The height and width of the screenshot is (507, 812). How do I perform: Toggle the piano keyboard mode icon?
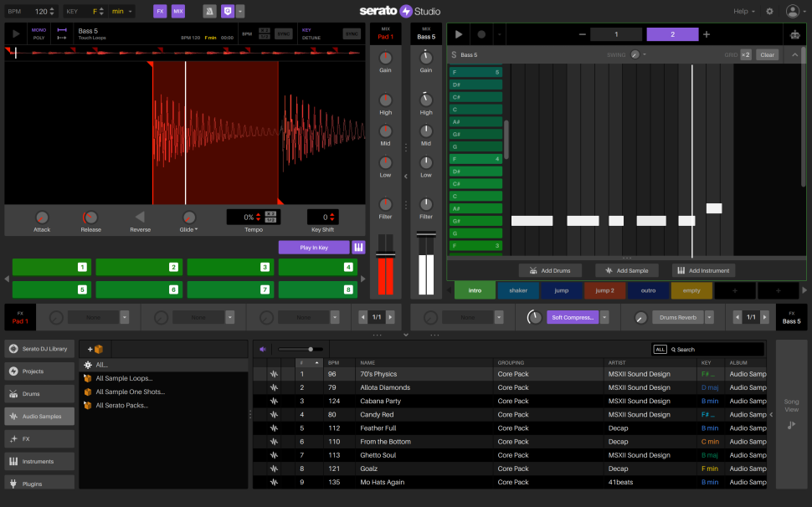(x=358, y=248)
